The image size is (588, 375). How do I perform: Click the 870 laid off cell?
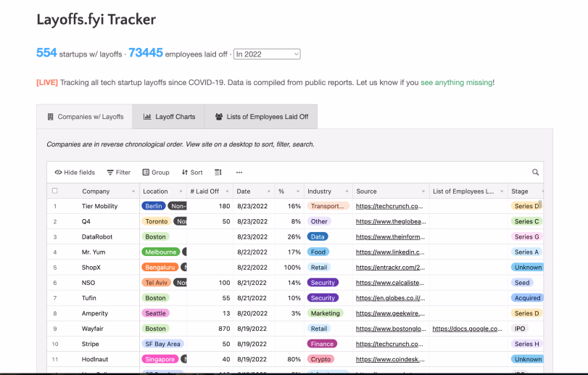[x=210, y=329]
